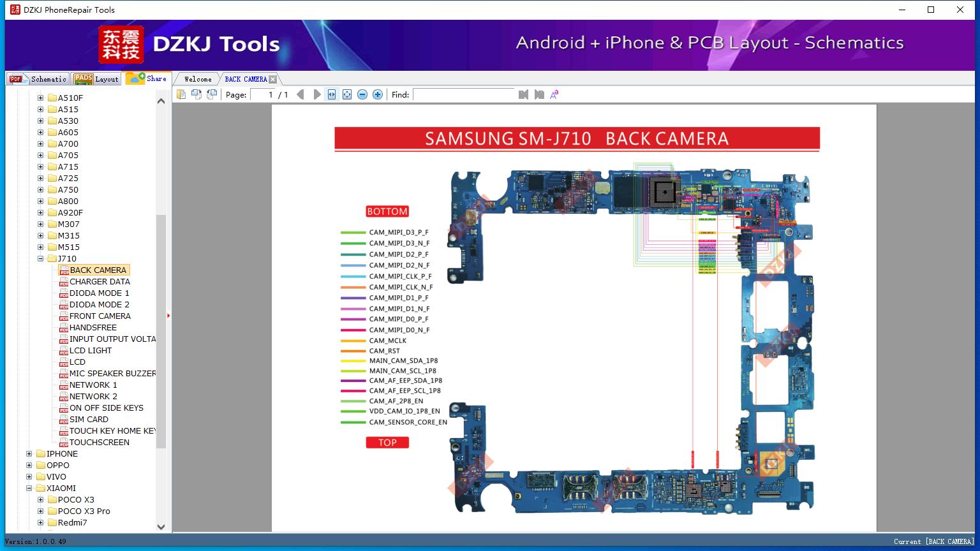
Task: Open the FRONT CAMERA document
Action: 100,316
